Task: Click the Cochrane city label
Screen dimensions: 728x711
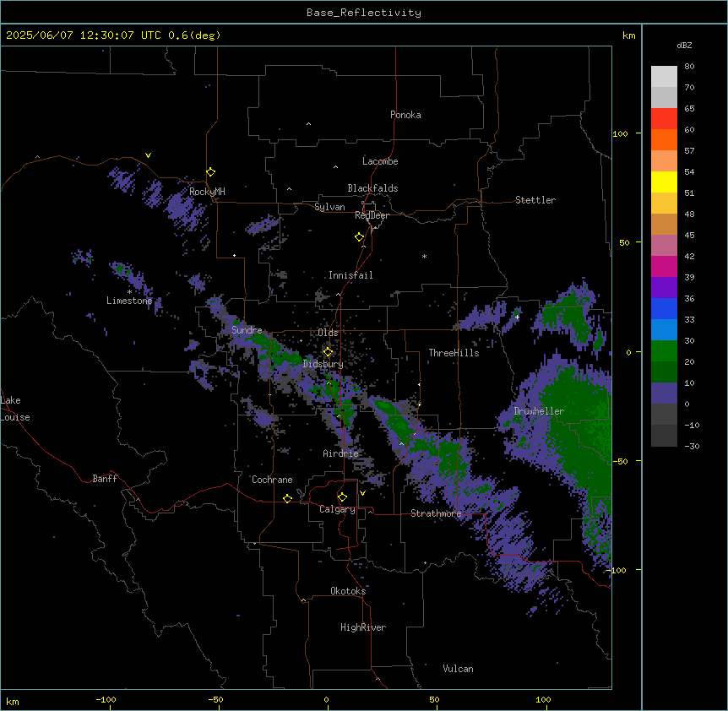Action: [272, 480]
